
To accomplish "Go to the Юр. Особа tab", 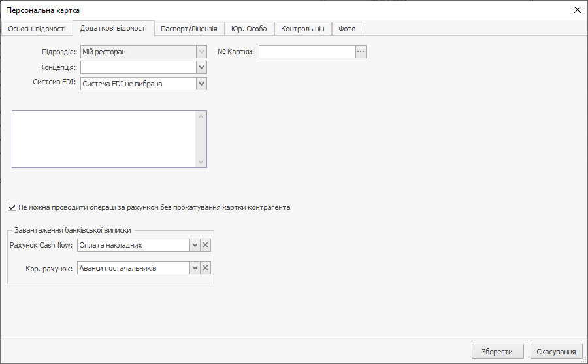I will click(249, 29).
